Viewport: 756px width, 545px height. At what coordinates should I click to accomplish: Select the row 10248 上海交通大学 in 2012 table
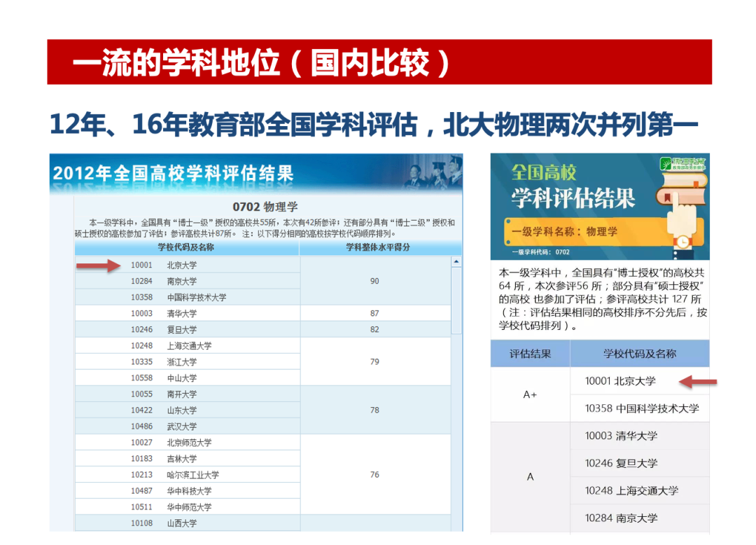[188, 346]
